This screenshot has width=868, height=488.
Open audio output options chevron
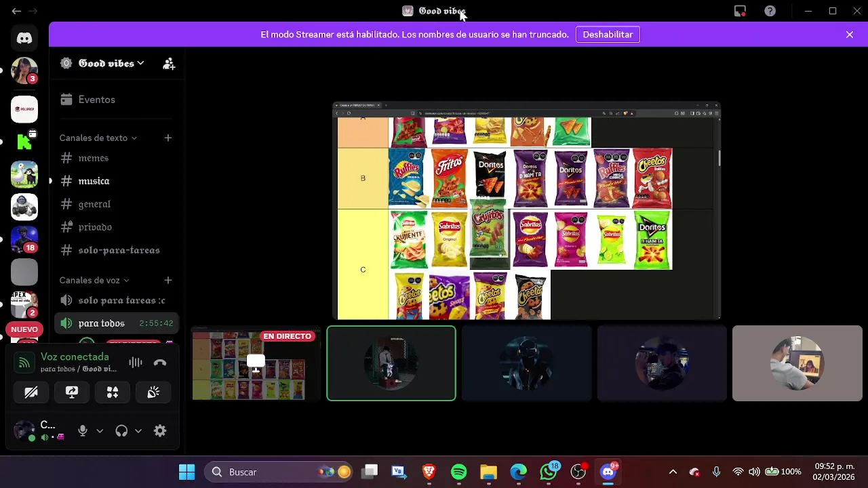(x=138, y=431)
